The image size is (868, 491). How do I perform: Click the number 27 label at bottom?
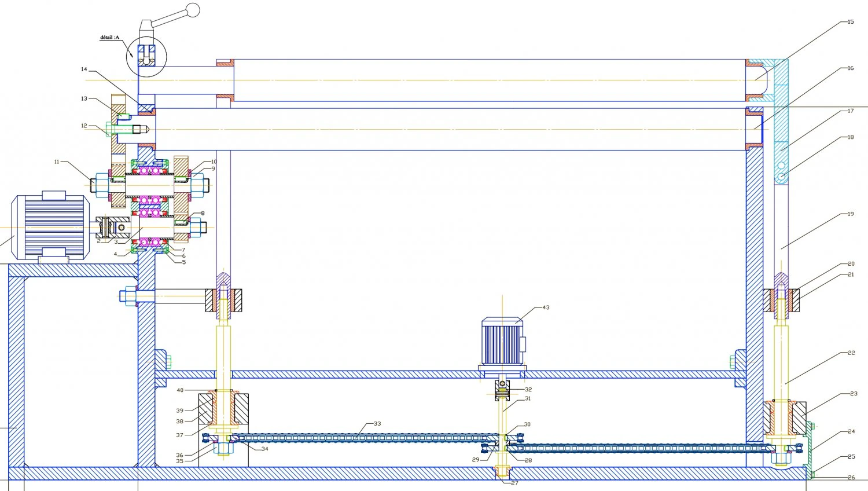pos(514,483)
